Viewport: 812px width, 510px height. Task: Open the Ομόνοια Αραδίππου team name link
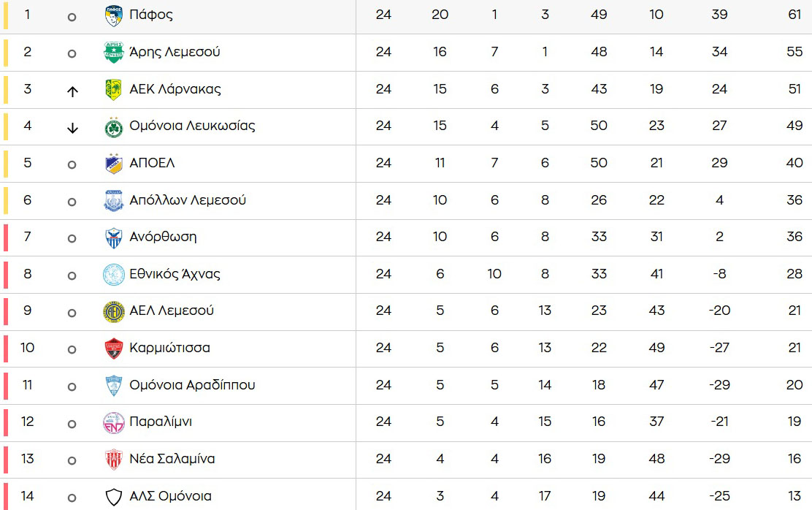192,385
